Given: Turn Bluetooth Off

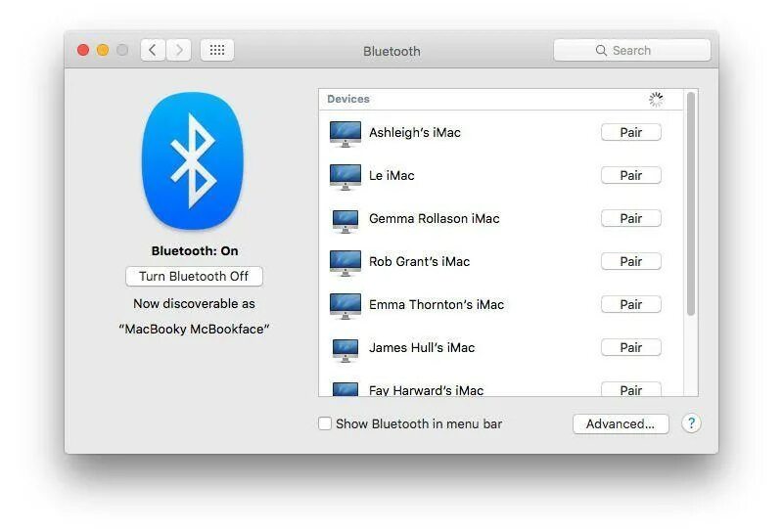Looking at the screenshot, I should coord(194,276).
